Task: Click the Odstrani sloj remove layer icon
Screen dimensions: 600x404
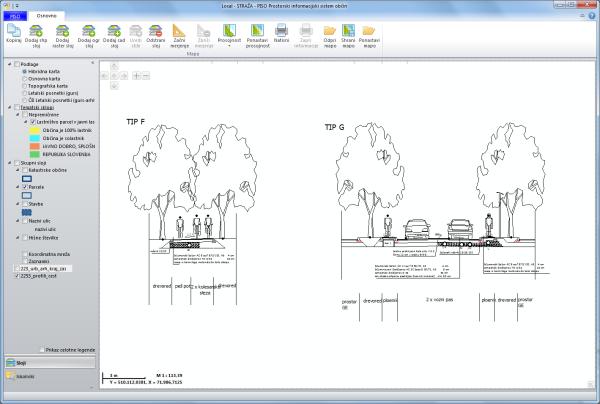Action: (x=154, y=34)
